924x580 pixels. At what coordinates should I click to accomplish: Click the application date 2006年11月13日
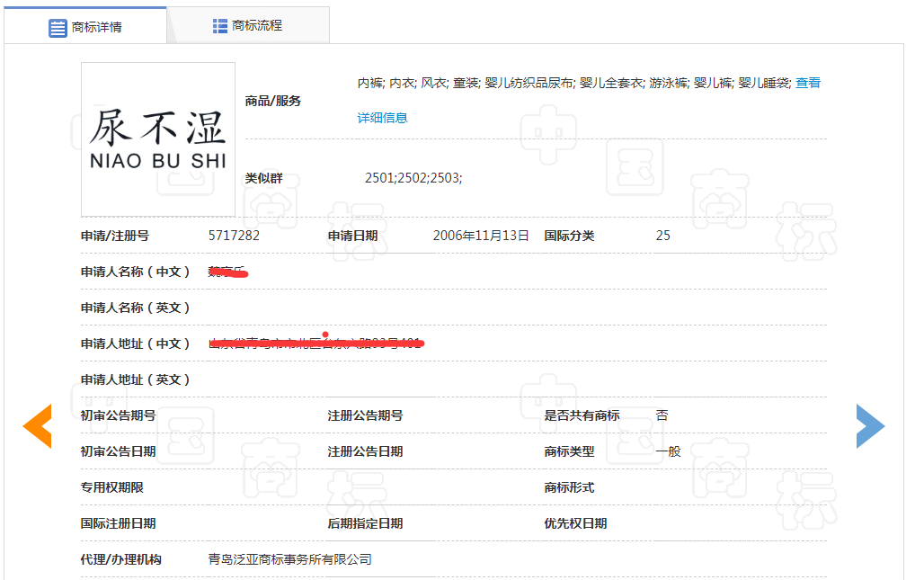tap(481, 236)
